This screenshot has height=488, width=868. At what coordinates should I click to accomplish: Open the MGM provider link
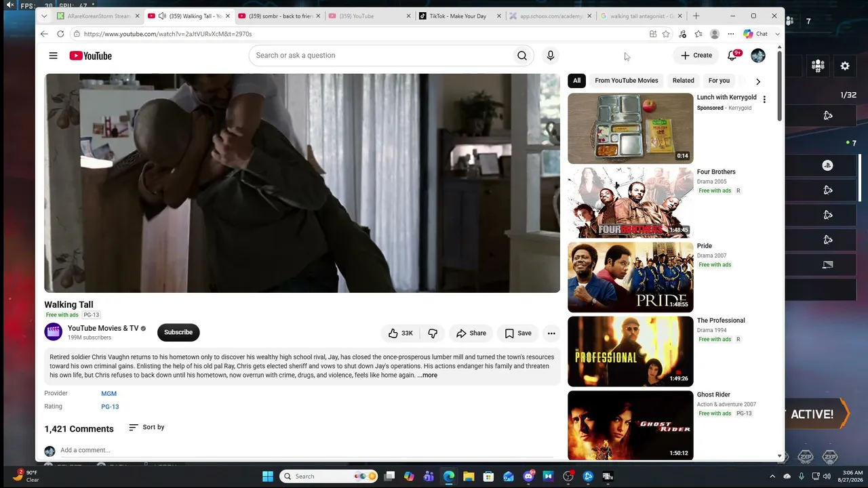[108, 394]
